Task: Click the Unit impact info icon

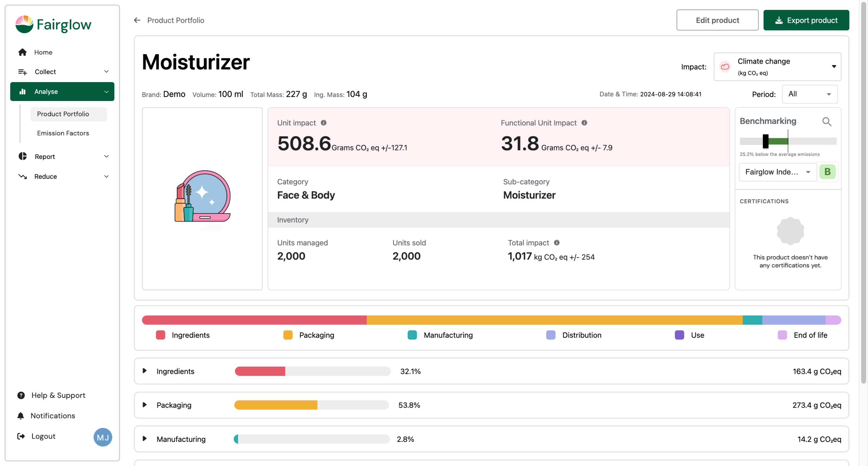Action: 324,123
